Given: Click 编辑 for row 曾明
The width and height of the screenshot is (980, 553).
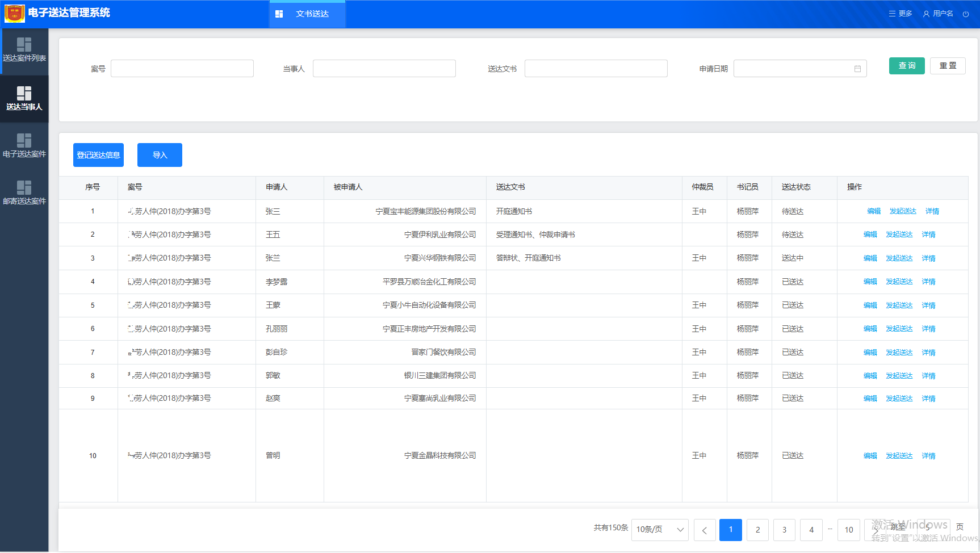Looking at the screenshot, I should [x=870, y=456].
